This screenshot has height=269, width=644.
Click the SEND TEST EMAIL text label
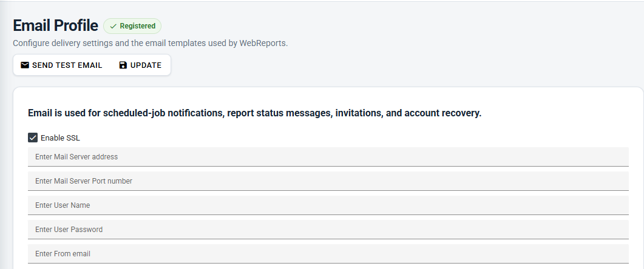(x=67, y=65)
